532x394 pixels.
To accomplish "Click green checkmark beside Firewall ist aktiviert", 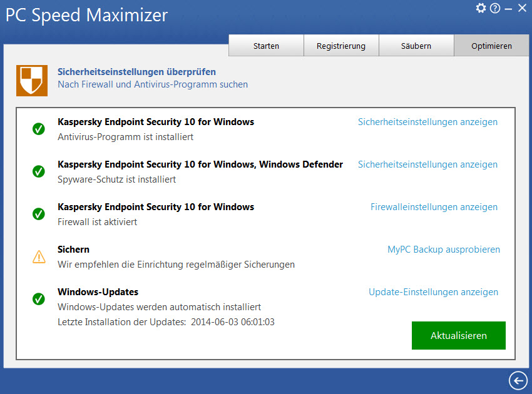I will pos(39,214).
